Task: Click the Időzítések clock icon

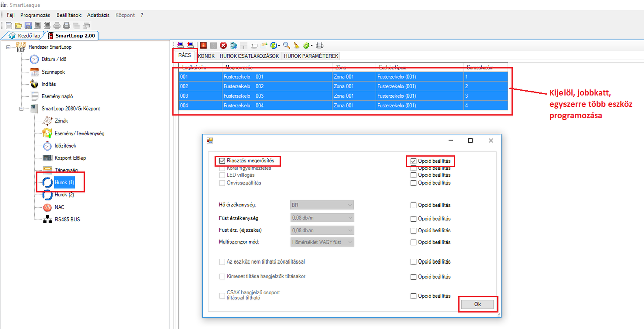Action: coord(47,146)
